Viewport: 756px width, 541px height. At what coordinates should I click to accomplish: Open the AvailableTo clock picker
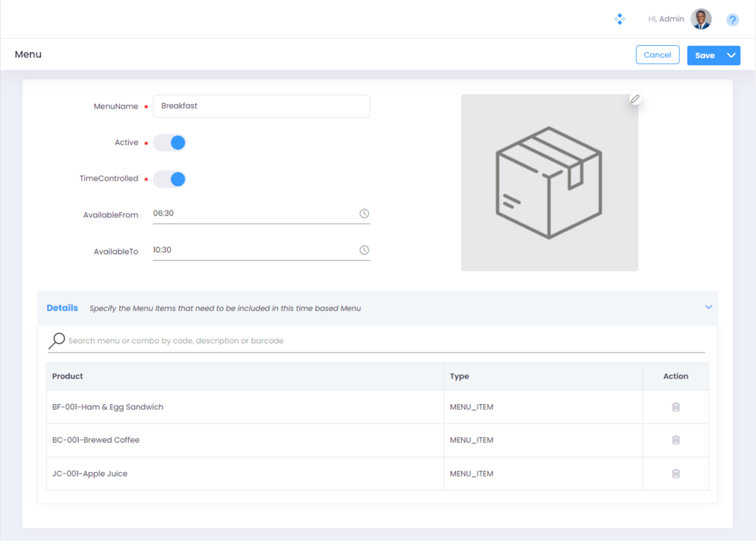coord(364,250)
